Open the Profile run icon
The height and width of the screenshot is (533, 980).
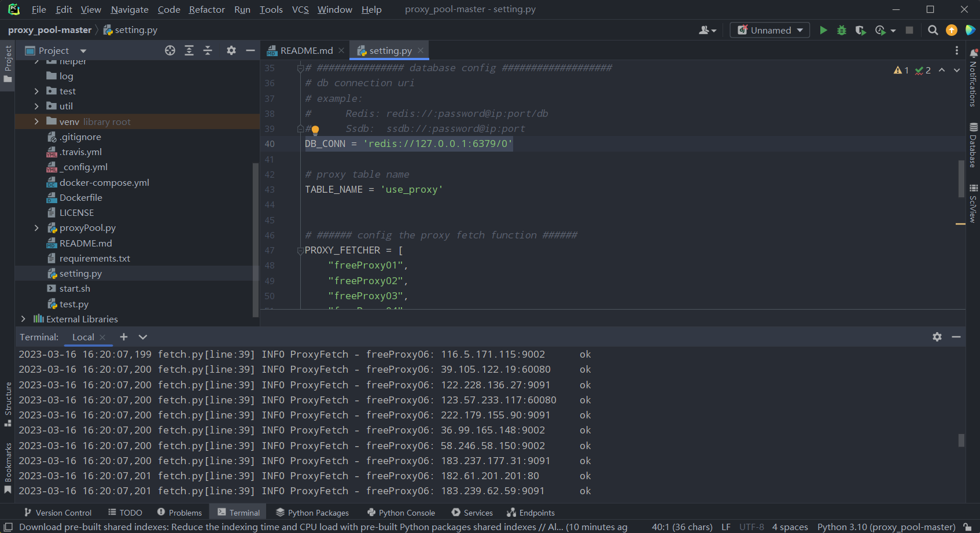(880, 30)
